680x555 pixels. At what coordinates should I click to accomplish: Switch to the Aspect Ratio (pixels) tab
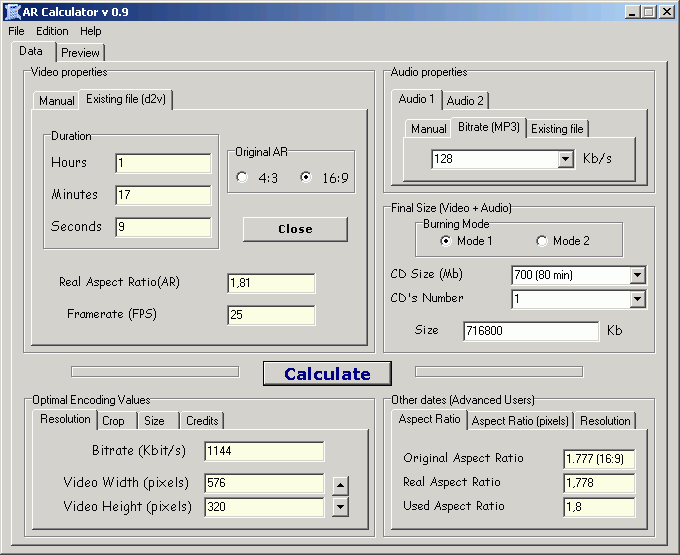[520, 421]
